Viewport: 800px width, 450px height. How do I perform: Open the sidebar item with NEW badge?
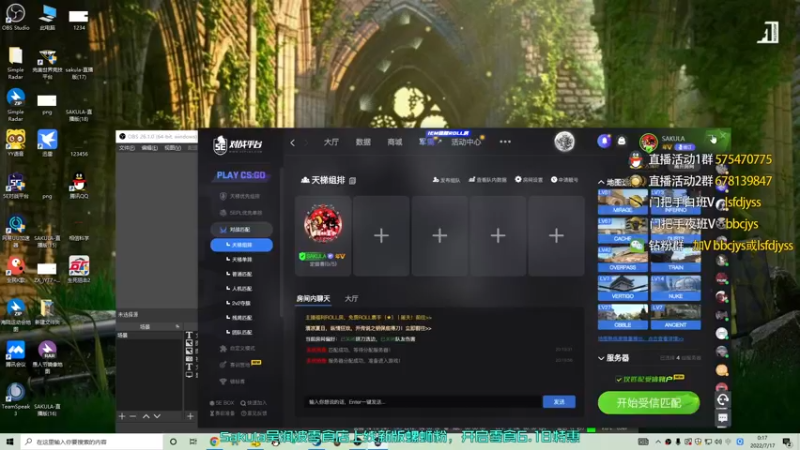pos(240,364)
